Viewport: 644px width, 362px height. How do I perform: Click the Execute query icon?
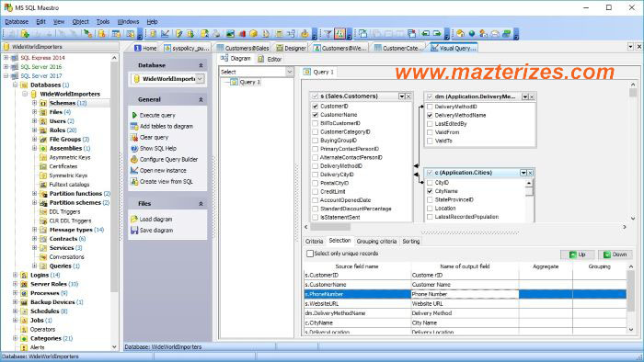point(134,115)
